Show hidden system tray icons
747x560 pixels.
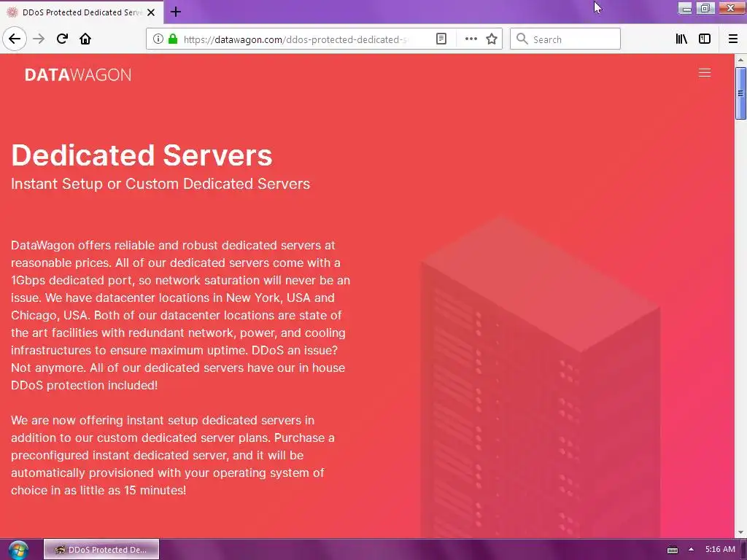pyautogui.click(x=691, y=550)
